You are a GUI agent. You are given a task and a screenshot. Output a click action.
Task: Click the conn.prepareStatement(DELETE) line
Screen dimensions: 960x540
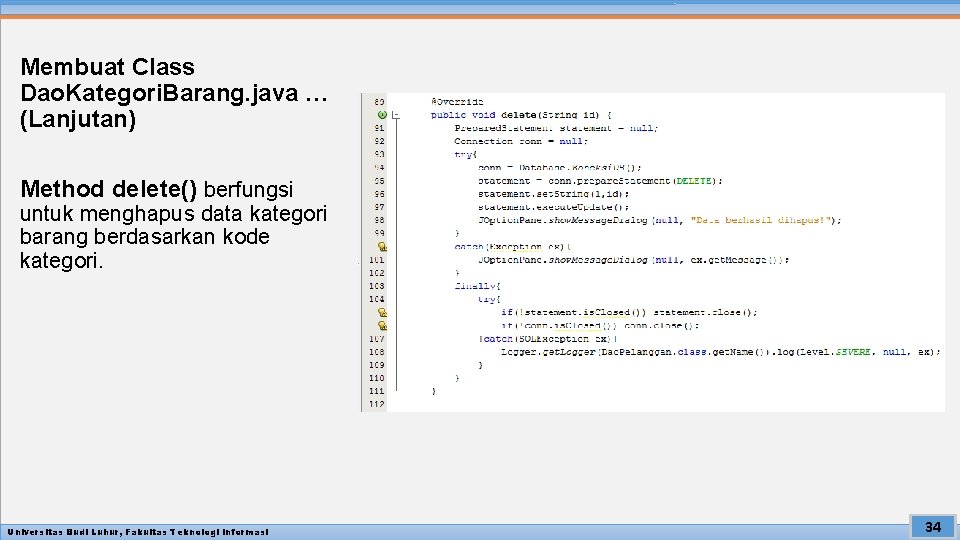pos(600,181)
